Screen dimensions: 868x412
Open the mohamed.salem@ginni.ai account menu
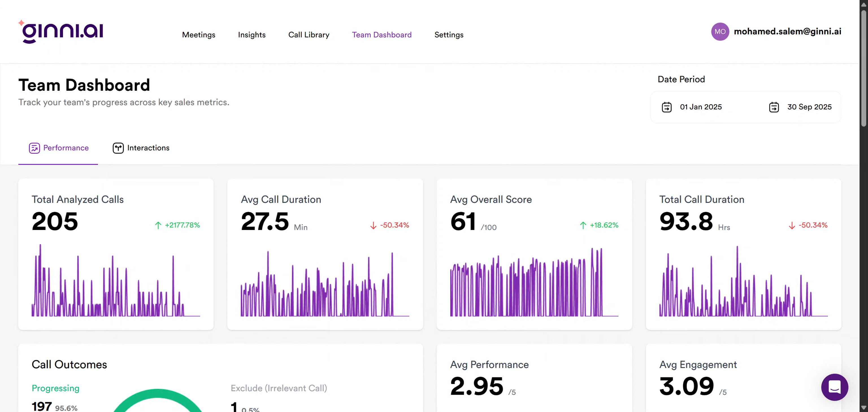pyautogui.click(x=787, y=32)
